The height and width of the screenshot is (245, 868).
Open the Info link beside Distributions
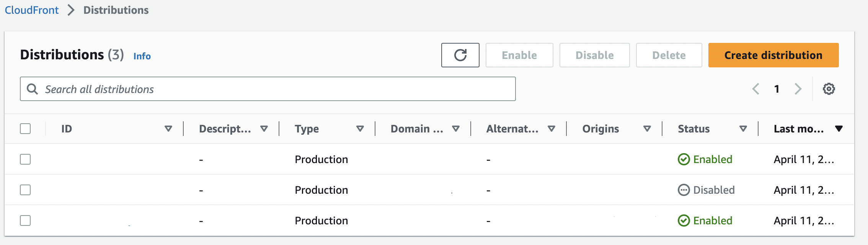point(142,56)
